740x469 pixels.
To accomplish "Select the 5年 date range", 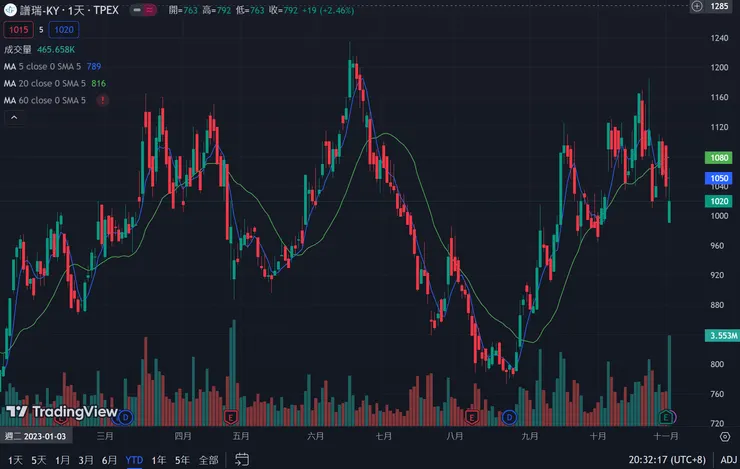I will click(x=182, y=460).
